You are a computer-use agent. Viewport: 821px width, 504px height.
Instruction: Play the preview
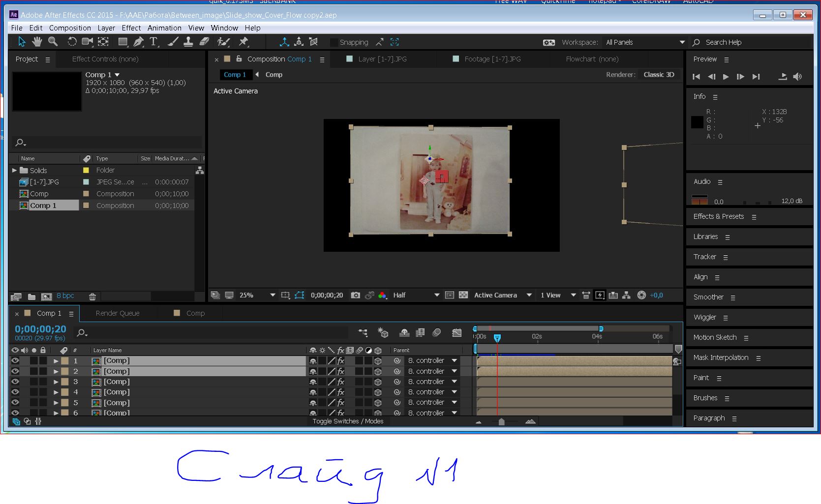tap(726, 77)
